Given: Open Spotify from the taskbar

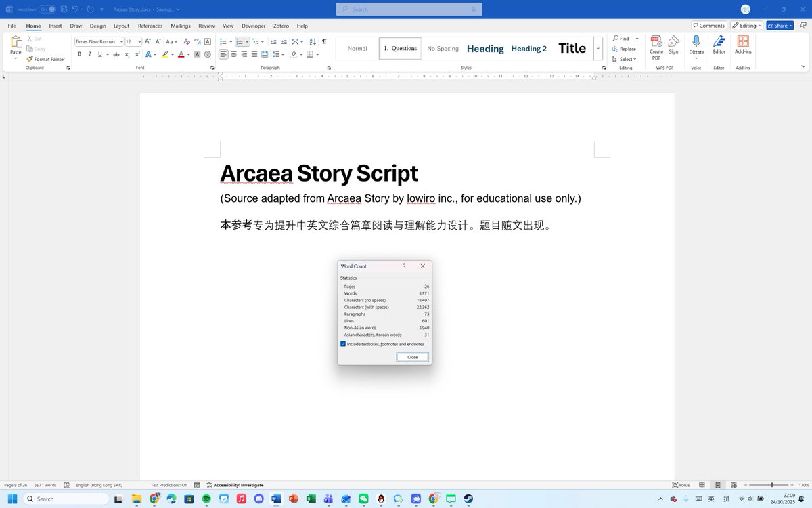Looking at the screenshot, I should pos(206,499).
